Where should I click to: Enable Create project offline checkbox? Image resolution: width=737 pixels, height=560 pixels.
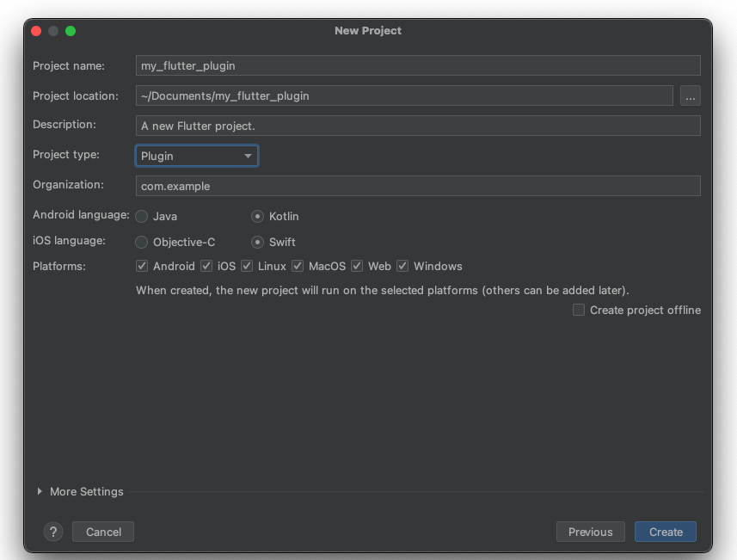579,310
